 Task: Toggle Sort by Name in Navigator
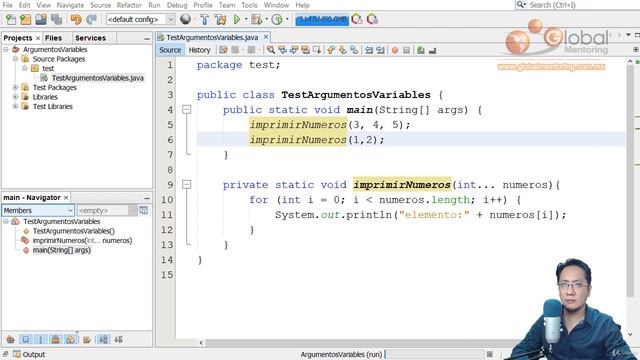pos(103,339)
